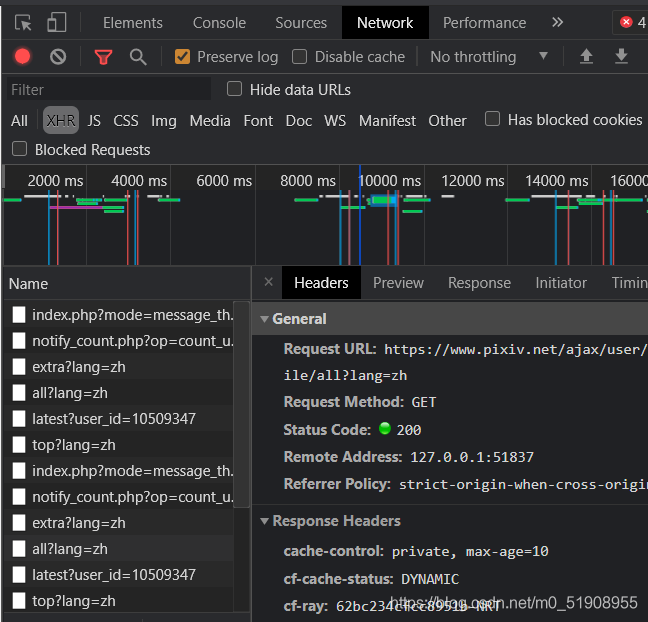
Task: Click the highlighted selection in timeline overview
Action: coord(384,200)
